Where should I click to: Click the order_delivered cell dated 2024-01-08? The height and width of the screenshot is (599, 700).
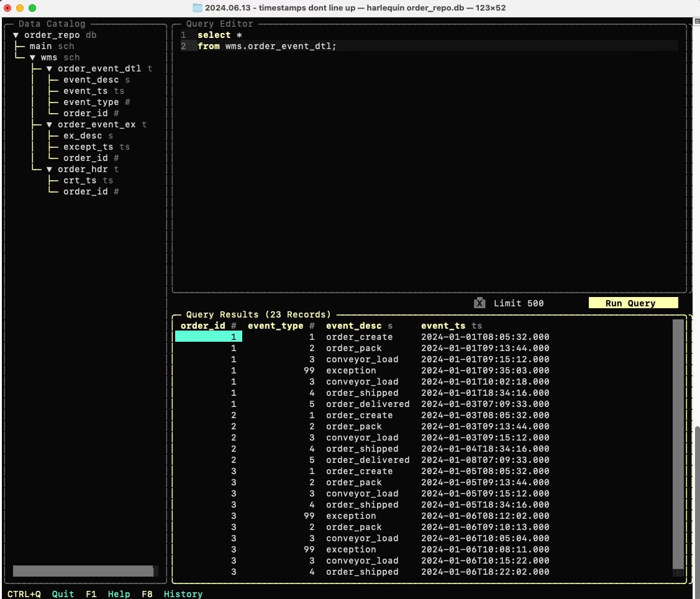click(x=368, y=460)
